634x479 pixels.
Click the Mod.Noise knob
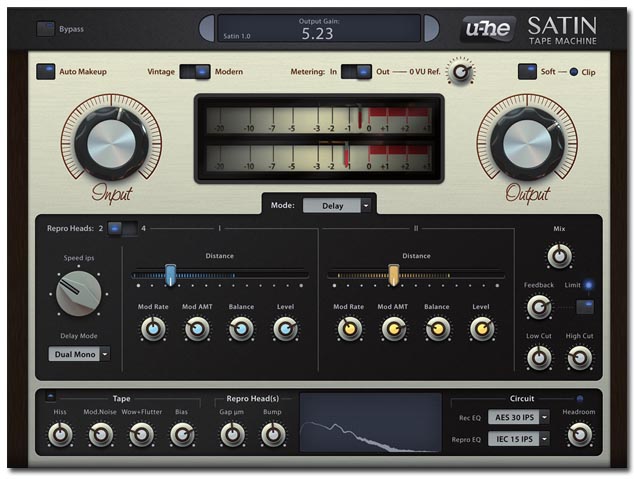(x=100, y=435)
